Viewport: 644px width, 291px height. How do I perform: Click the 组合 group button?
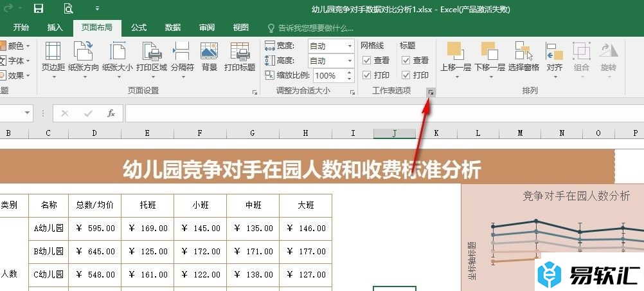582,61
